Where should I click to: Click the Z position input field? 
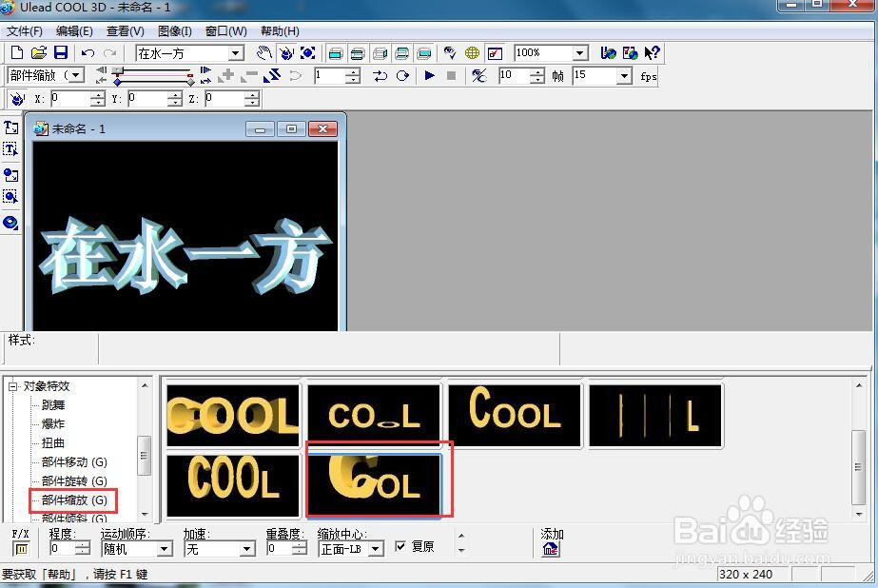click(x=224, y=99)
